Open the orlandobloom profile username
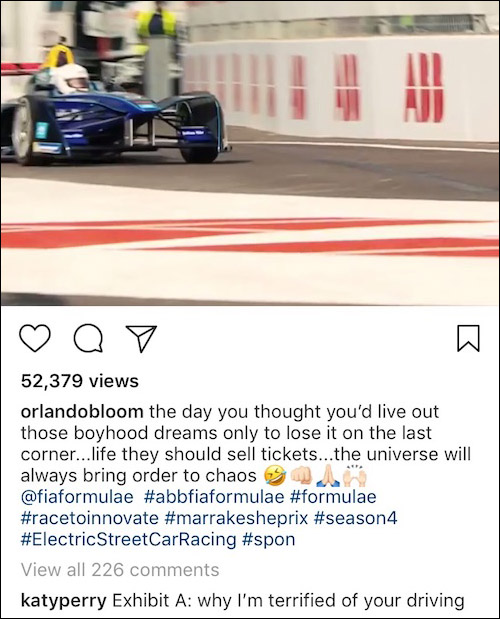This screenshot has height=619, width=500. [x=82, y=412]
